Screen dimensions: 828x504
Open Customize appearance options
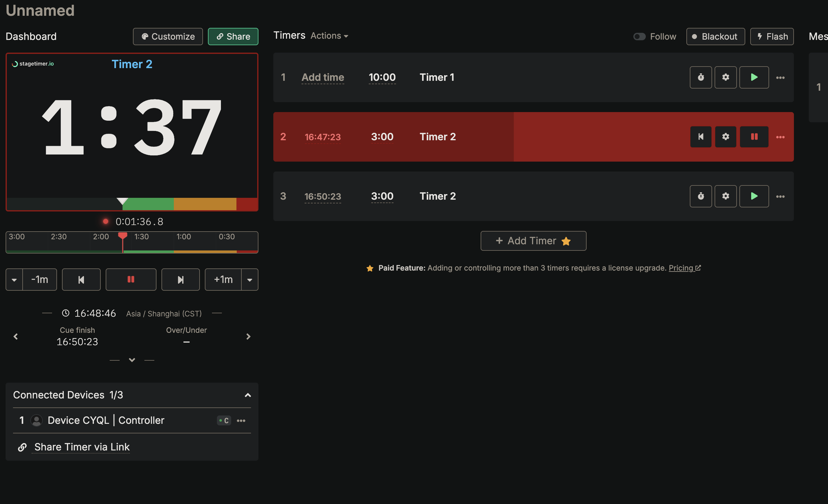pyautogui.click(x=168, y=36)
